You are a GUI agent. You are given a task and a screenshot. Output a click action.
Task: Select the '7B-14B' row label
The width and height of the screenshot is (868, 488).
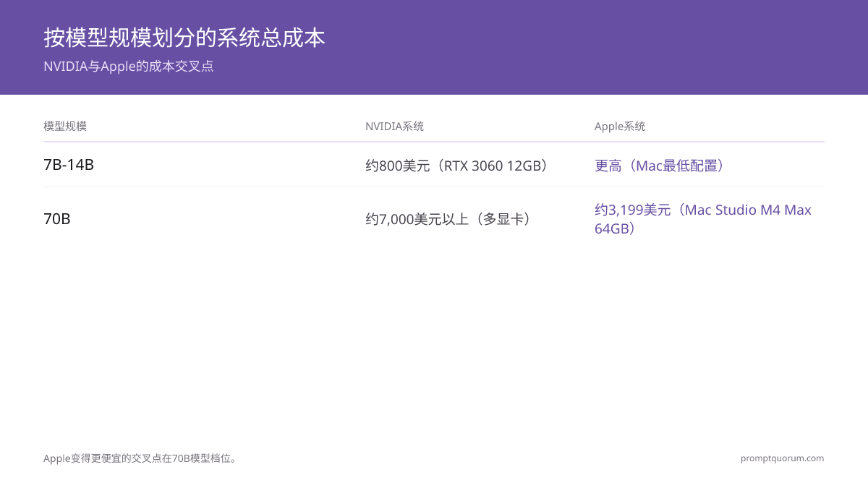(x=69, y=165)
